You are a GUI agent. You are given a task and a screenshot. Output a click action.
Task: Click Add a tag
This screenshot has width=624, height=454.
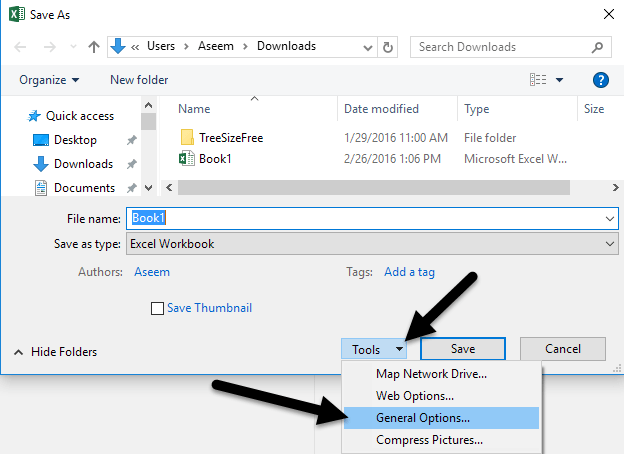[409, 272]
